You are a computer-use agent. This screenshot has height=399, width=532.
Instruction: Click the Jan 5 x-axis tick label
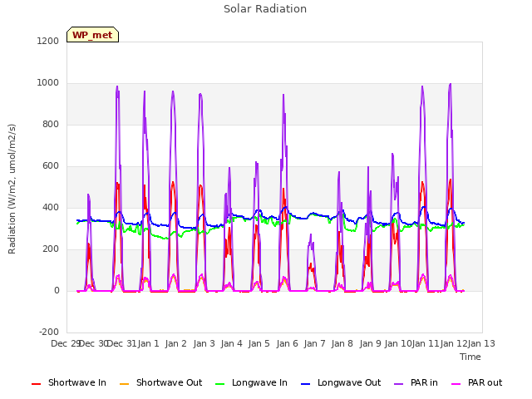259,343
